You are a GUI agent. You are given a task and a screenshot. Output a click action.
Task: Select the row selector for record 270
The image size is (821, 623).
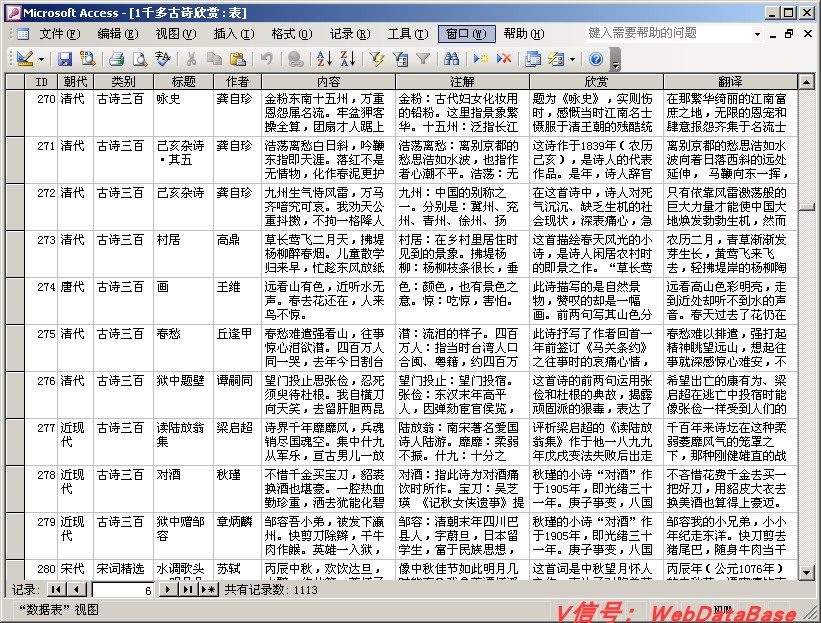15,113
